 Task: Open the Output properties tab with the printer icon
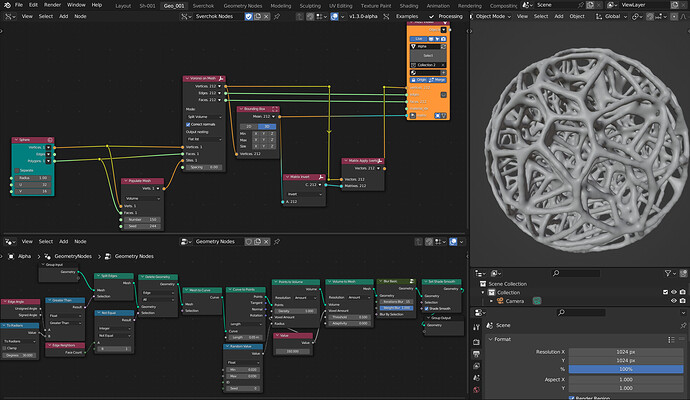click(476, 354)
